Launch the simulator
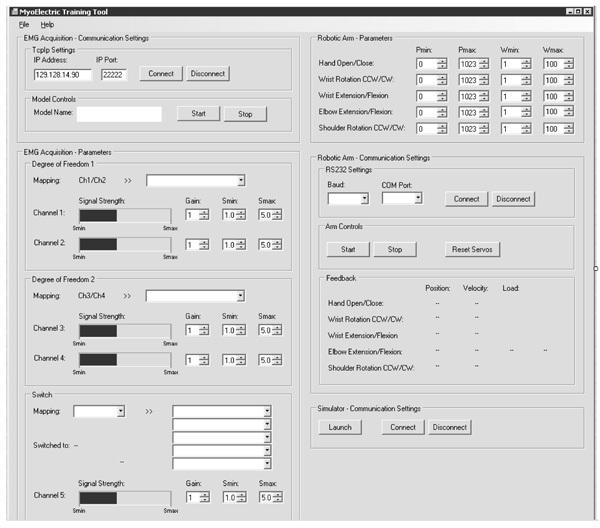600x528 pixels. [x=340, y=427]
